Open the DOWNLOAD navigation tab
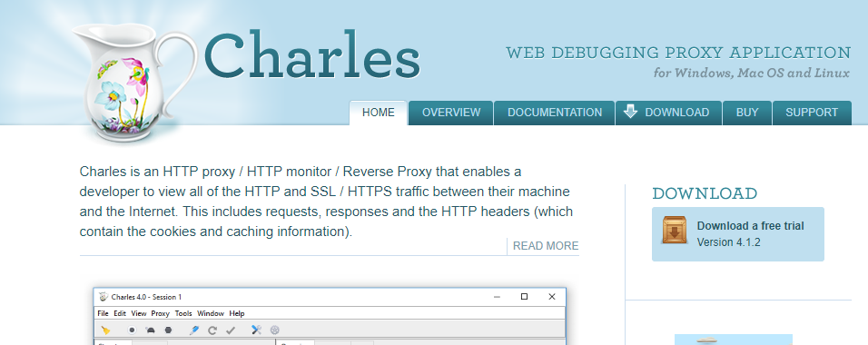Screen dimensions: 868x345 pyautogui.click(x=669, y=113)
